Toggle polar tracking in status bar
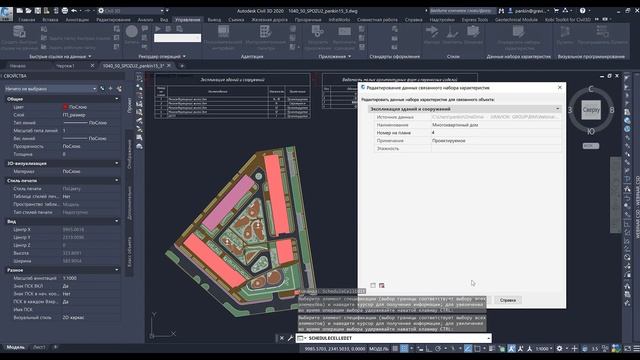Screen dimensions: 640x360 click(438, 349)
